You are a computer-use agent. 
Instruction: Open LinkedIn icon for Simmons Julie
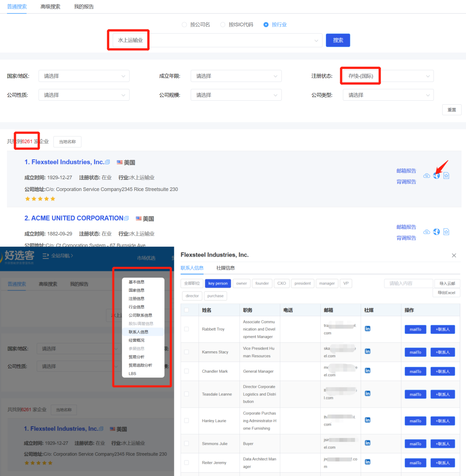(368, 443)
